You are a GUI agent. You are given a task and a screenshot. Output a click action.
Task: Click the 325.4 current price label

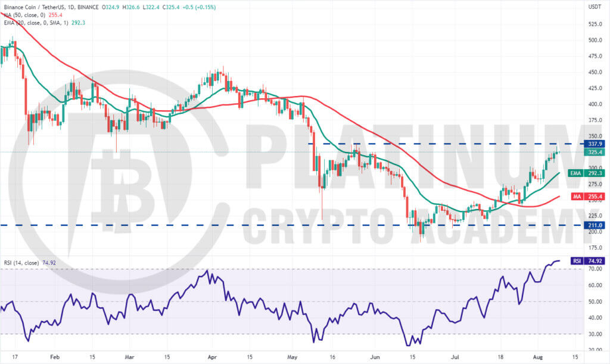point(595,152)
